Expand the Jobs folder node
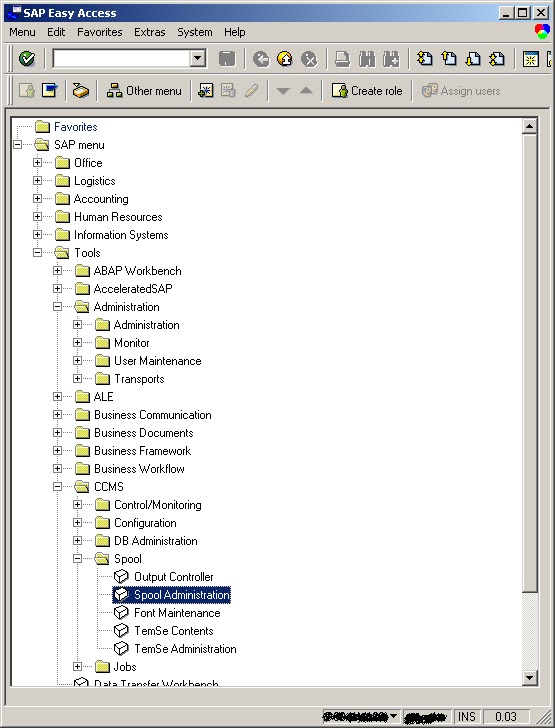555x728 pixels. (x=78, y=667)
